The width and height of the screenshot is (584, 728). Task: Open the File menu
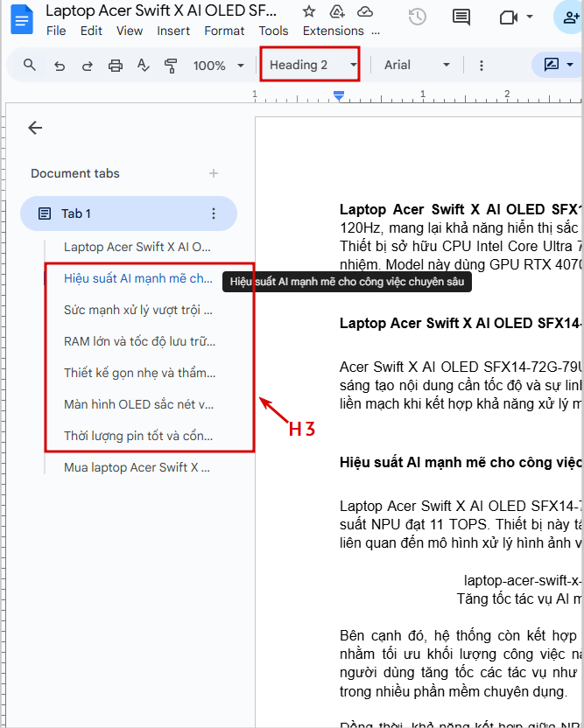click(56, 31)
